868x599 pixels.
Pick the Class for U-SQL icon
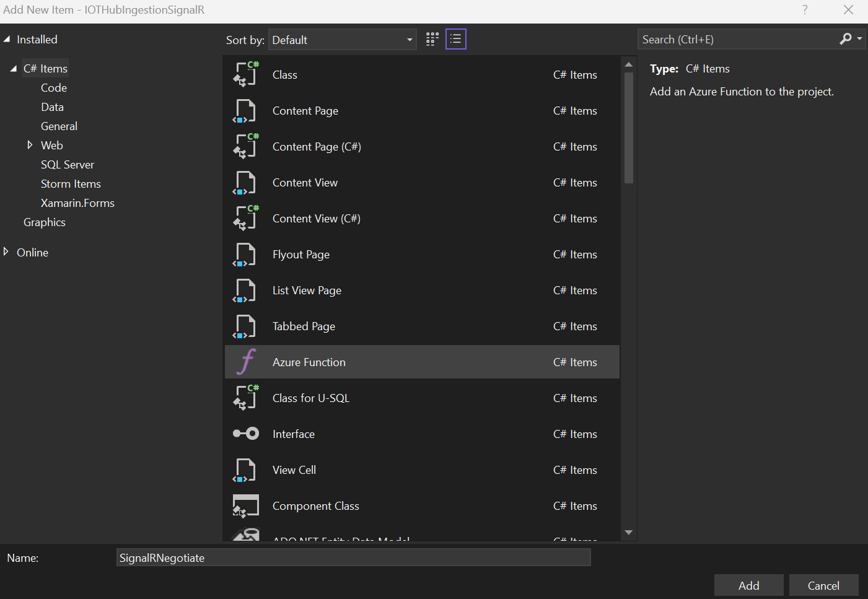point(245,398)
